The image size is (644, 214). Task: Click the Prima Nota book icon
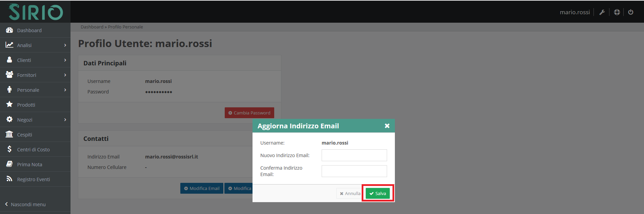pos(9,164)
